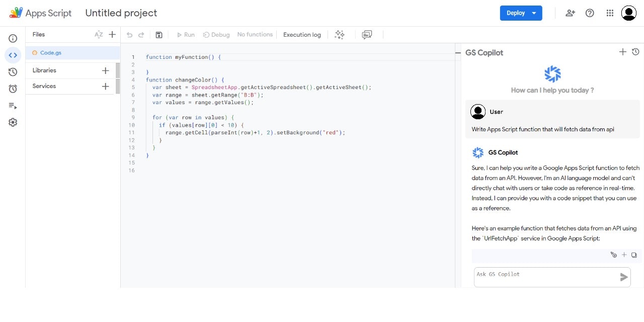Place cursor on 'function changeColor()' line
This screenshot has height=322, width=644.
[185, 80]
